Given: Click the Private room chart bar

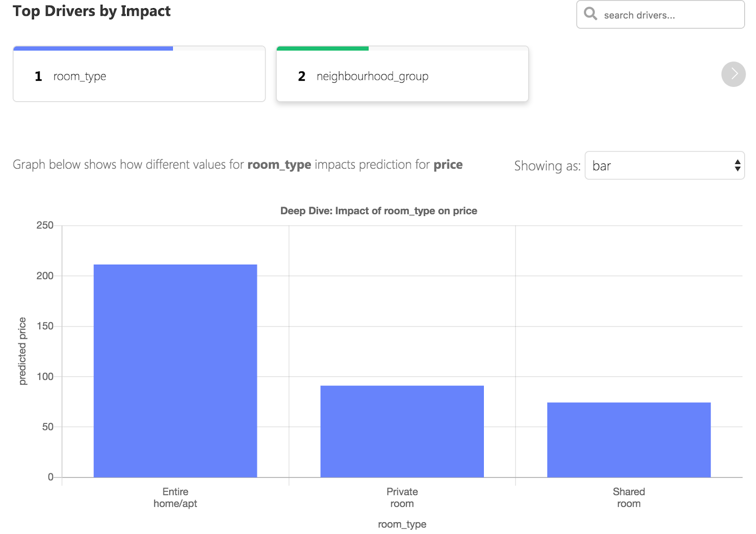Looking at the screenshot, I should pos(402,431).
